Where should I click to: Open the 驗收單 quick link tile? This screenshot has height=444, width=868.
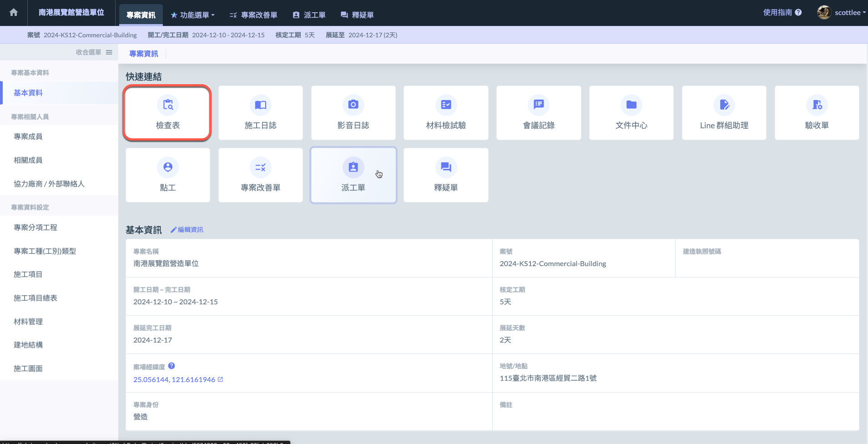pyautogui.click(x=817, y=113)
